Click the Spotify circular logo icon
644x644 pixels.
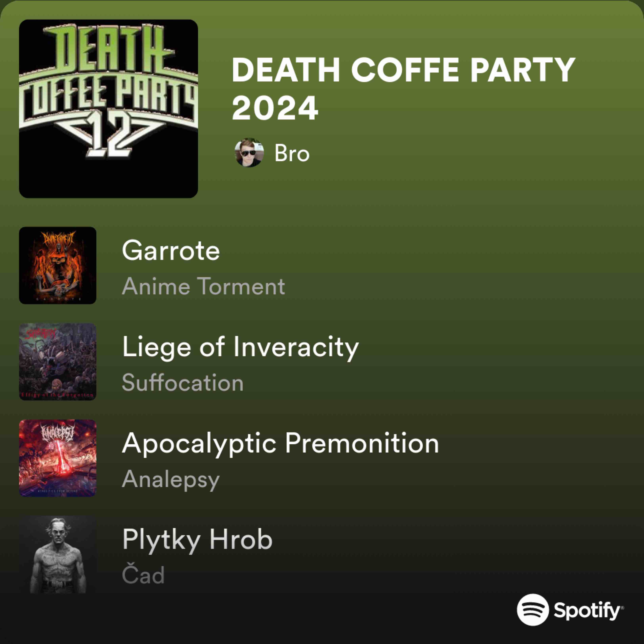click(533, 610)
